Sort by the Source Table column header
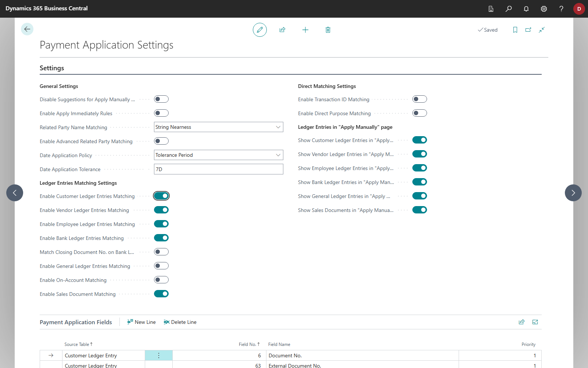Viewport: 588px width, 368px height. [x=78, y=344]
